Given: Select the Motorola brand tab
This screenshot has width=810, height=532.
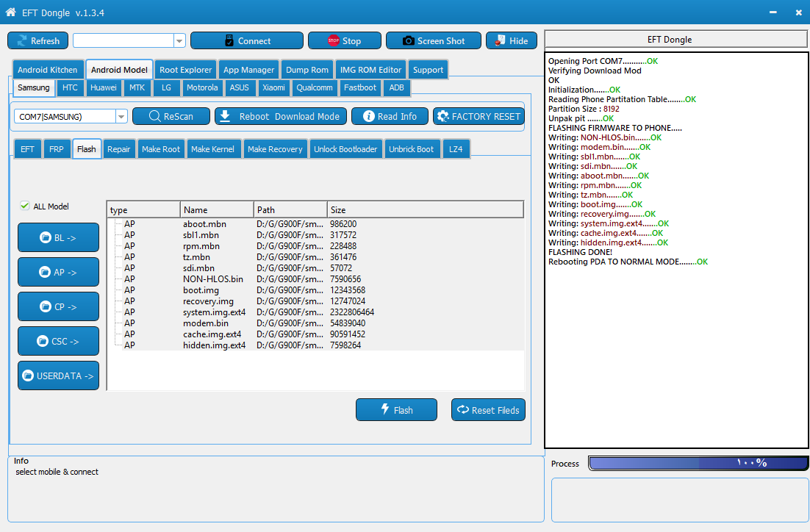Looking at the screenshot, I should pos(202,87).
